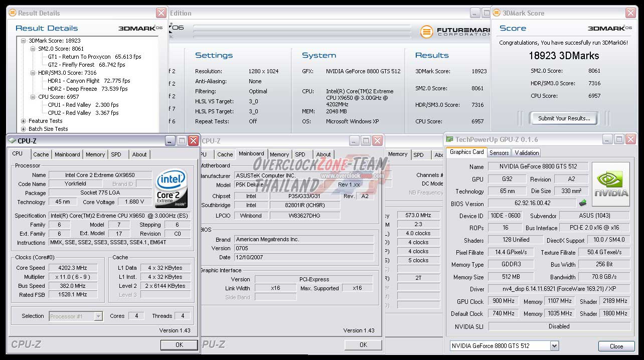This screenshot has width=644, height=360.
Task: Select Cache tab in CPU-Z Mainboard window
Action: tap(225, 154)
